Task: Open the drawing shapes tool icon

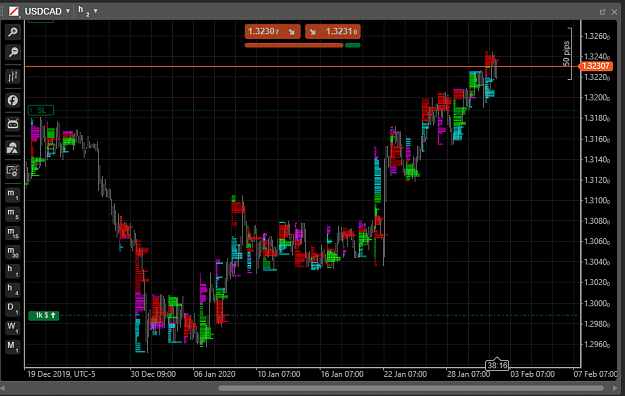Action: click(x=13, y=148)
